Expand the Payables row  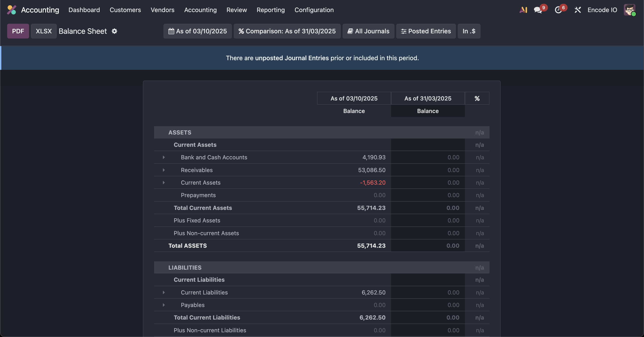tap(164, 305)
